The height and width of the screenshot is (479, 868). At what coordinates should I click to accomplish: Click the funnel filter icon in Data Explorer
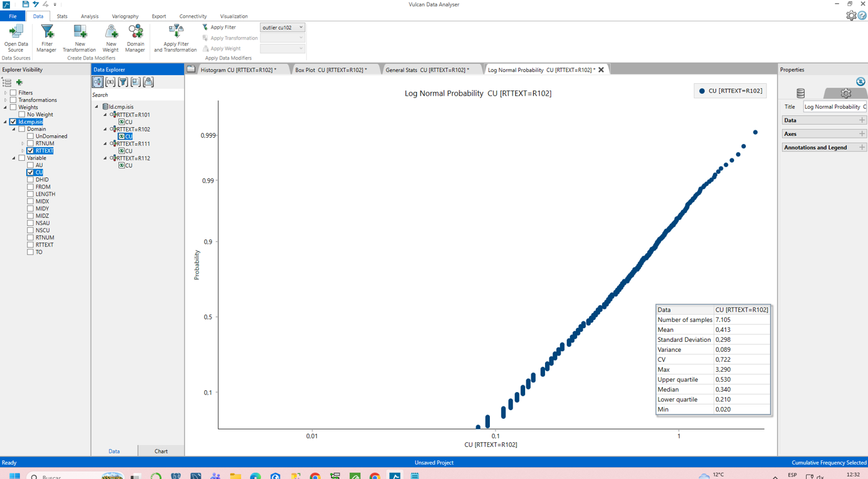click(x=123, y=82)
